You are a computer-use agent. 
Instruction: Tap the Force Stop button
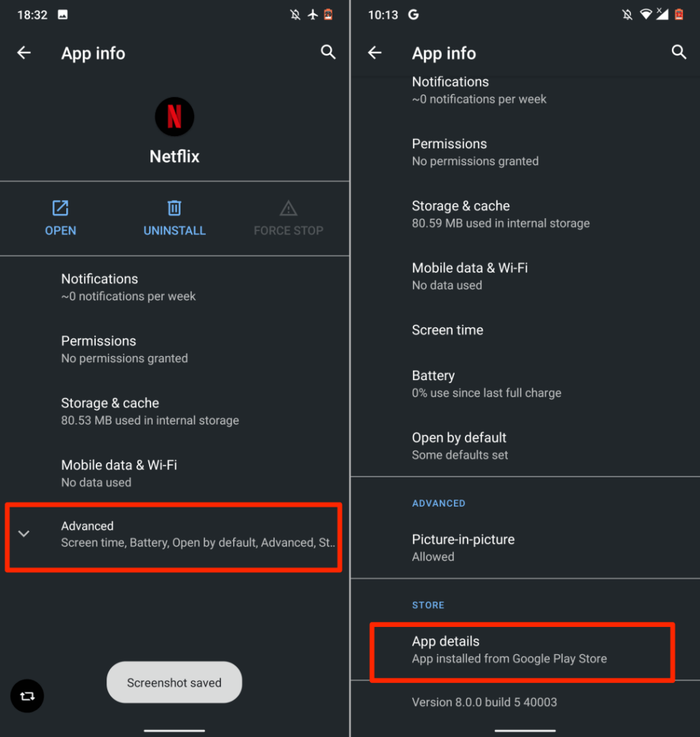coord(288,219)
